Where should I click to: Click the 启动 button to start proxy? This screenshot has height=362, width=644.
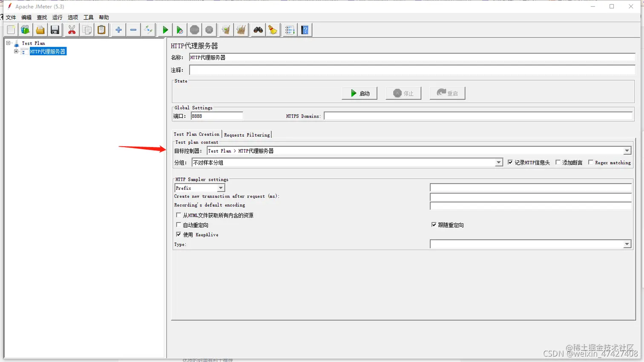[359, 93]
